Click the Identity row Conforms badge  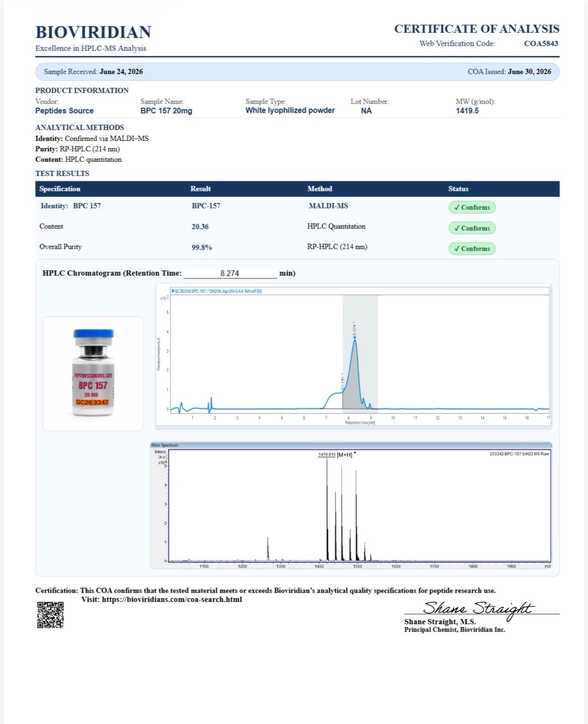tap(472, 207)
